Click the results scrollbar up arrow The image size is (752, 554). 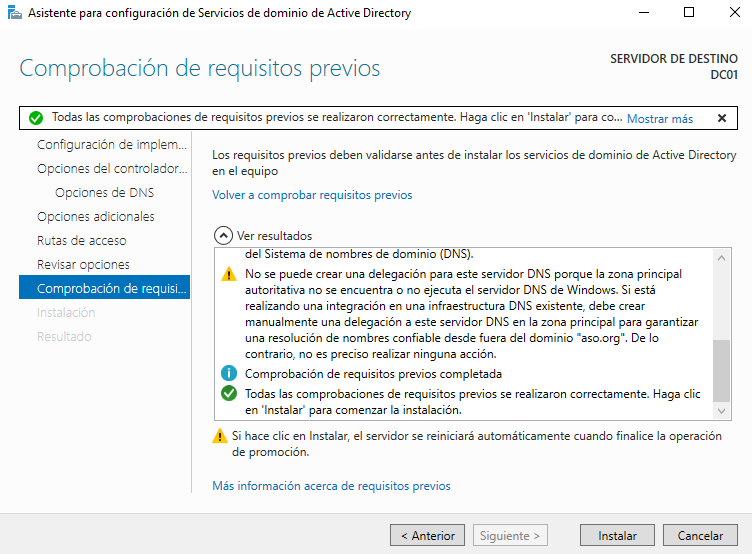pos(722,257)
